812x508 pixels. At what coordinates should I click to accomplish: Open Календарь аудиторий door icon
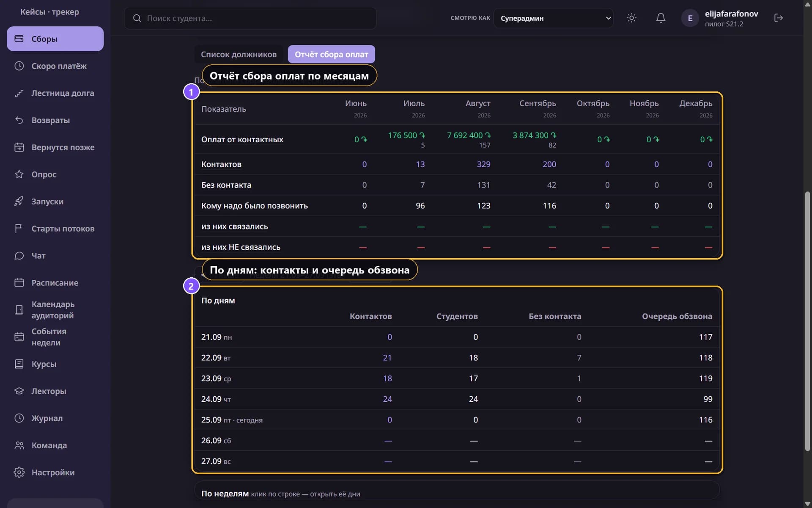[19, 309]
